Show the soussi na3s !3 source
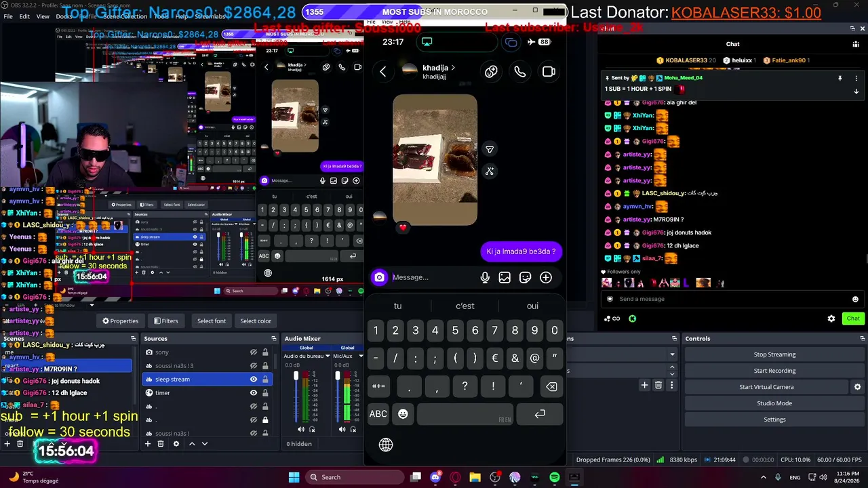868x488 pixels. [x=254, y=366]
